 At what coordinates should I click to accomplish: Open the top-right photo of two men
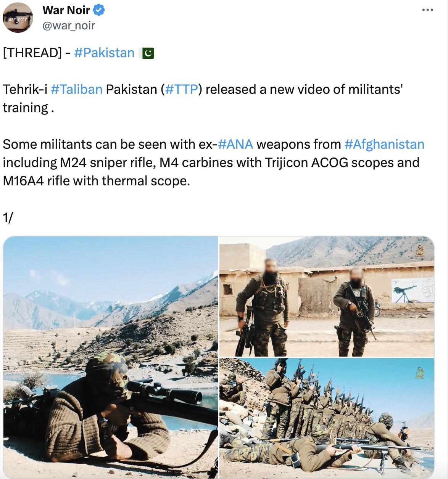pyautogui.click(x=327, y=296)
